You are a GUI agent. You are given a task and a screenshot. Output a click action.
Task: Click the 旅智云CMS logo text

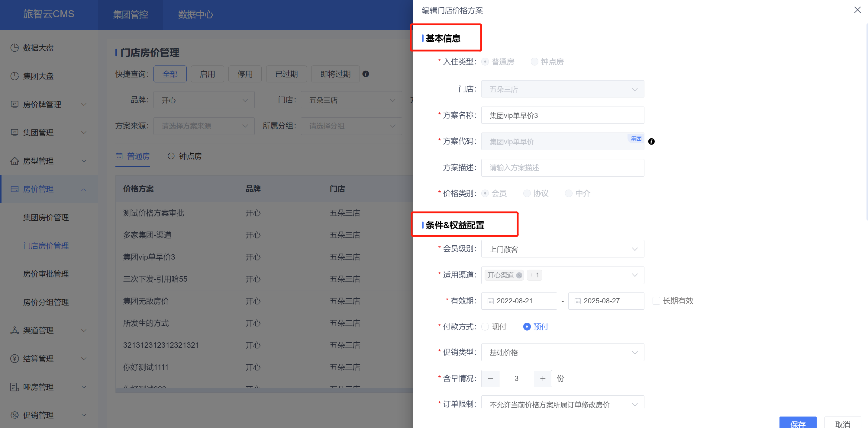[49, 14]
